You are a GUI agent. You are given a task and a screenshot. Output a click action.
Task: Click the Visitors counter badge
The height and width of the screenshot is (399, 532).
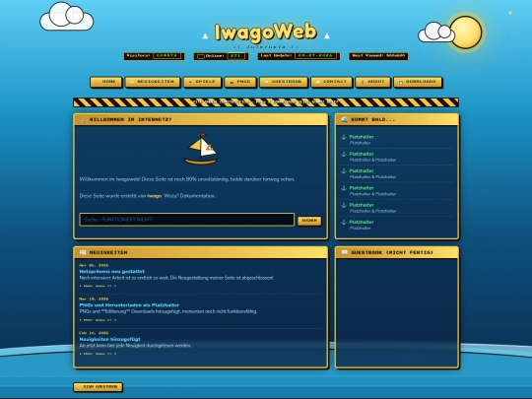click(154, 56)
